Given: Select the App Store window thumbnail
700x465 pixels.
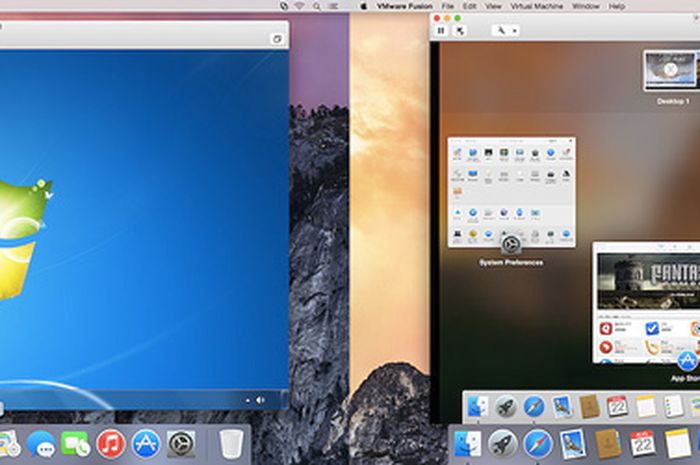Looking at the screenshot, I should point(646,303).
